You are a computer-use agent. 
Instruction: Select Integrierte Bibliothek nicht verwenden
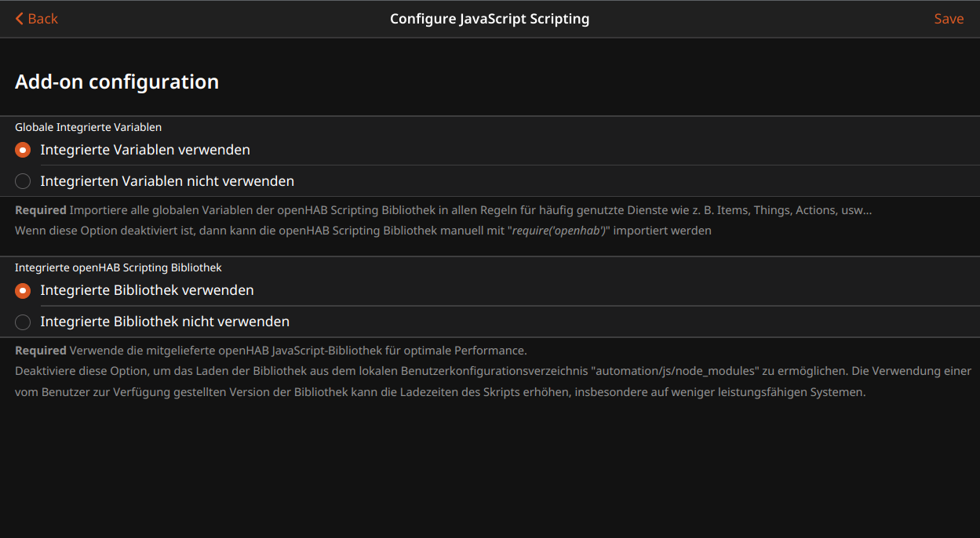[23, 322]
